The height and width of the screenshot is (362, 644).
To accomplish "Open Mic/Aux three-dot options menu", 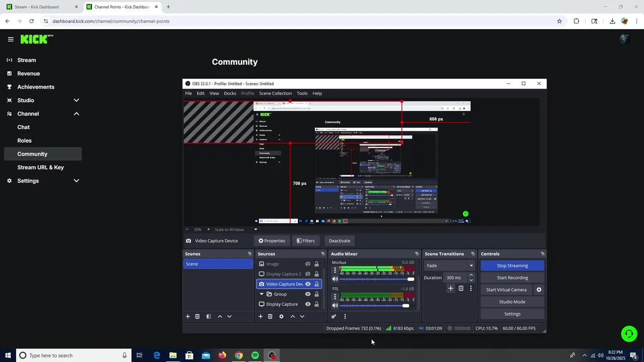I will point(335,270).
